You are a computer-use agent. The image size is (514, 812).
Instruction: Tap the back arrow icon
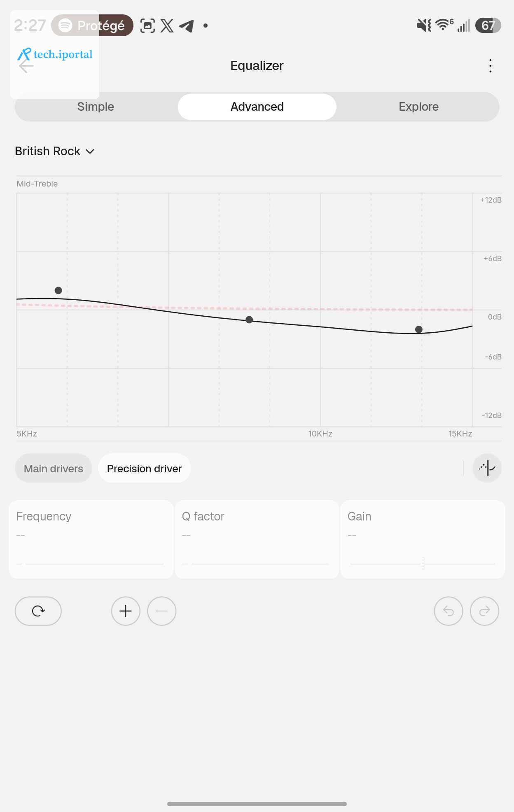(26, 66)
